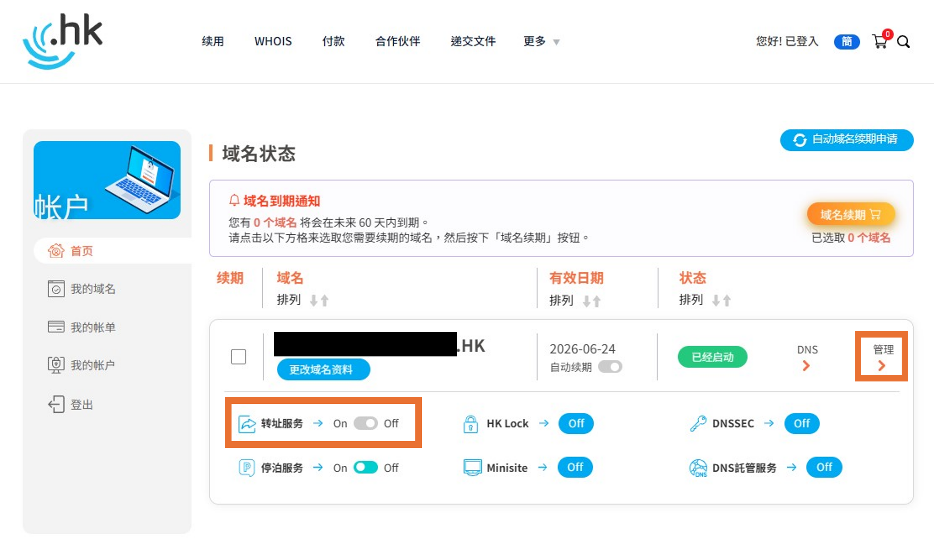934x560 pixels.
Task: Click the 域名续期 orange button
Action: tap(851, 215)
